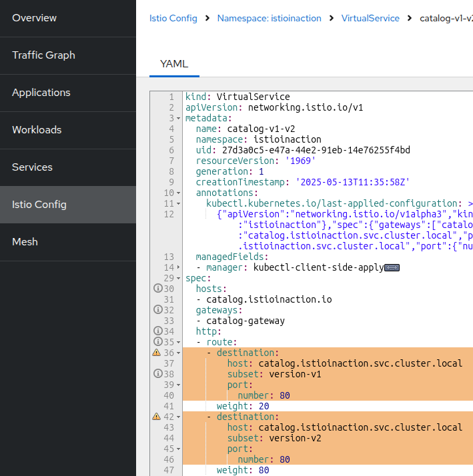Click the 'weight: 20' line

point(243,406)
